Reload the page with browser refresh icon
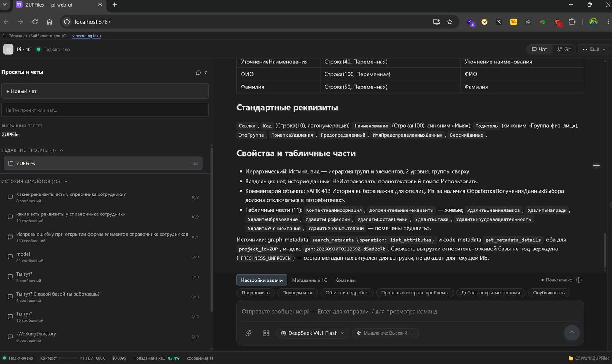612x364 pixels. pyautogui.click(x=35, y=22)
